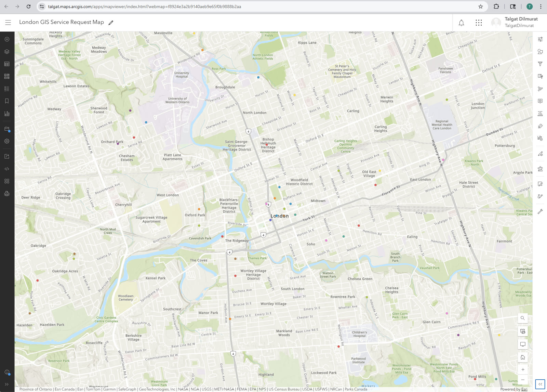Open the map Search widget

(523, 318)
